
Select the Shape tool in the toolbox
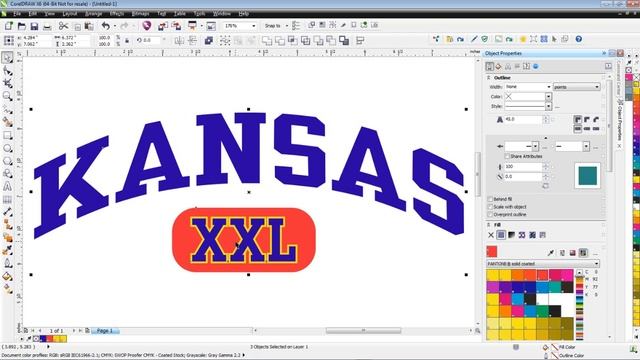point(7,71)
